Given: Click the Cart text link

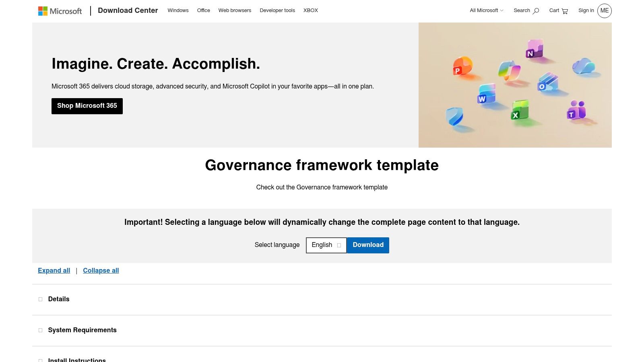Looking at the screenshot, I should pos(554,11).
